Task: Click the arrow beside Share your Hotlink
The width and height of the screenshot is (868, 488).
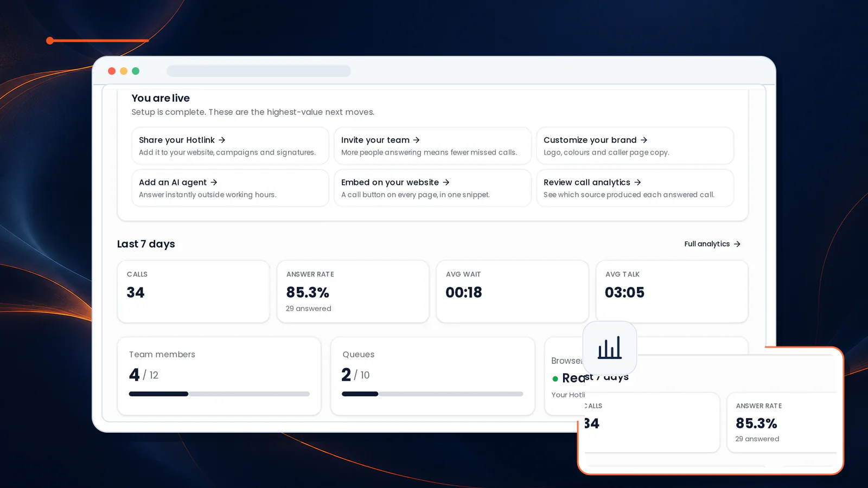Action: point(222,140)
